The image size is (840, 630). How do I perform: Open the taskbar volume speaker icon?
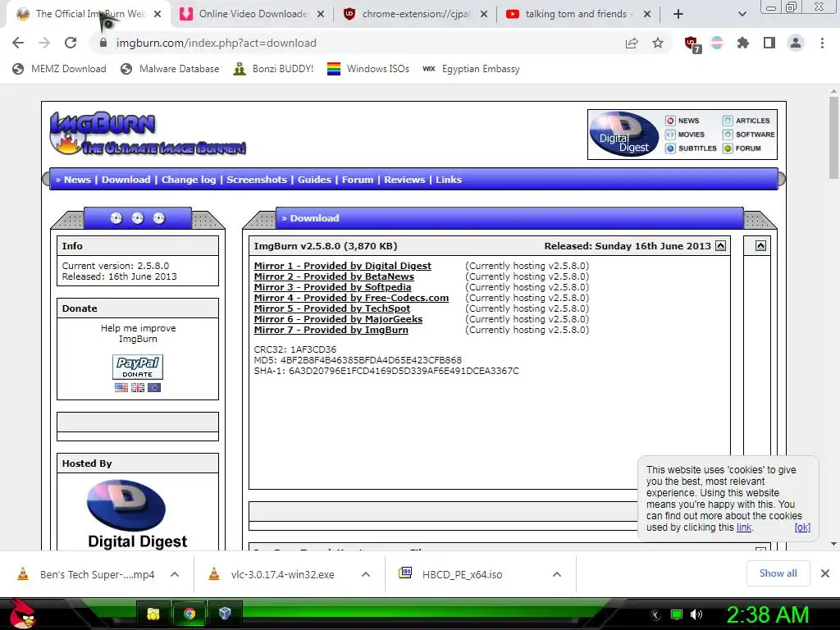pyautogui.click(x=696, y=614)
